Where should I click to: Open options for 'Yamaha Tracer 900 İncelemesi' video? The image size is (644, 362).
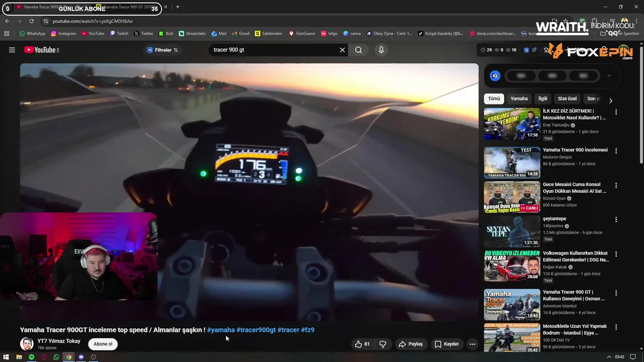(x=616, y=151)
